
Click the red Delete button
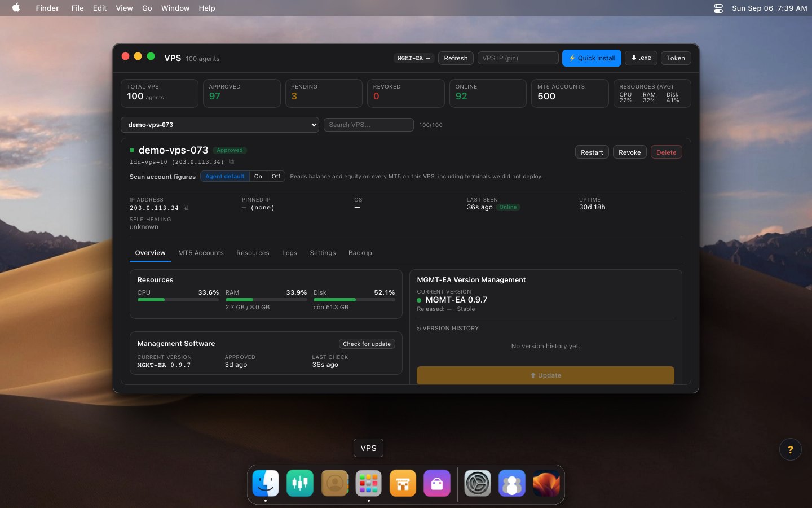(666, 152)
